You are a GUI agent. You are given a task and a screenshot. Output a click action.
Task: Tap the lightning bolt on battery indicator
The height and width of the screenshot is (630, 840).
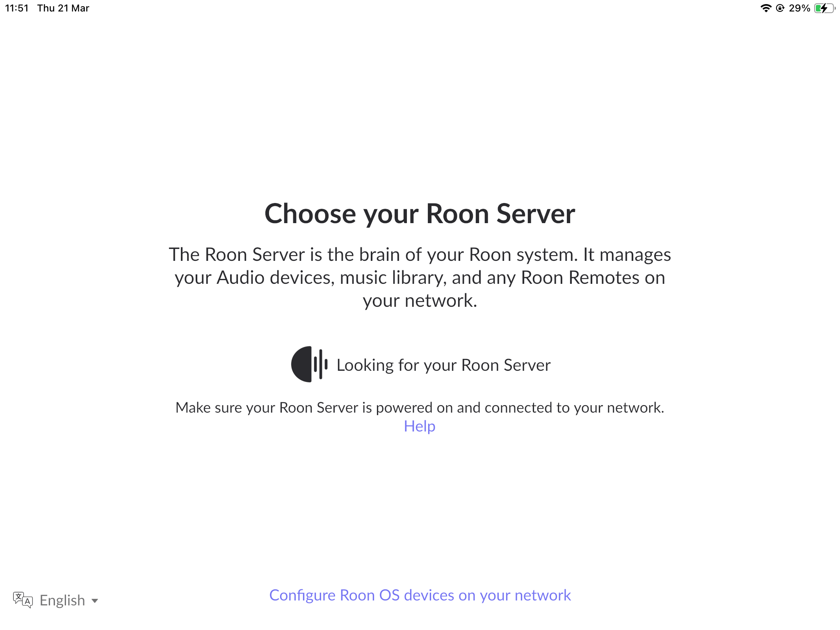[x=824, y=8]
